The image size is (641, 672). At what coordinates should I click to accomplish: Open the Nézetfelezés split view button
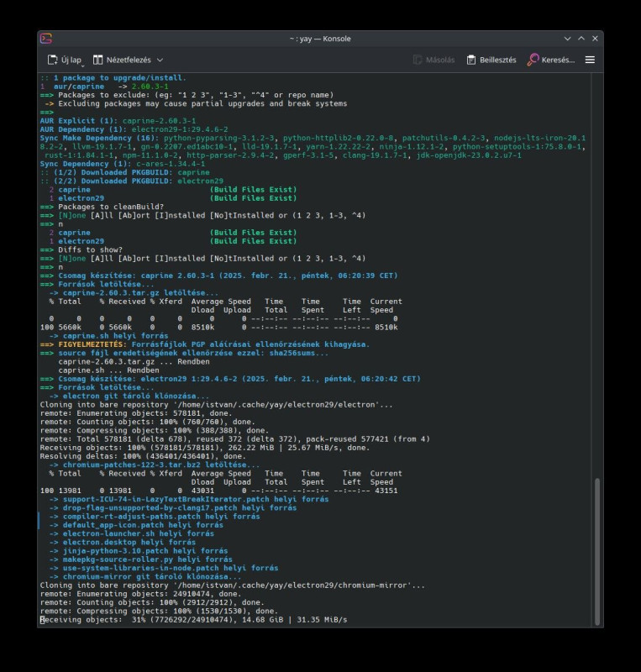tap(123, 60)
